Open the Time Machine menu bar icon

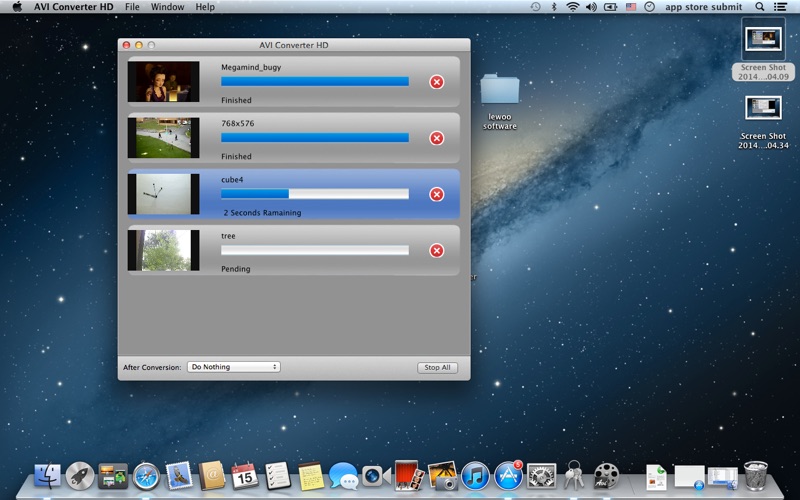(535, 7)
